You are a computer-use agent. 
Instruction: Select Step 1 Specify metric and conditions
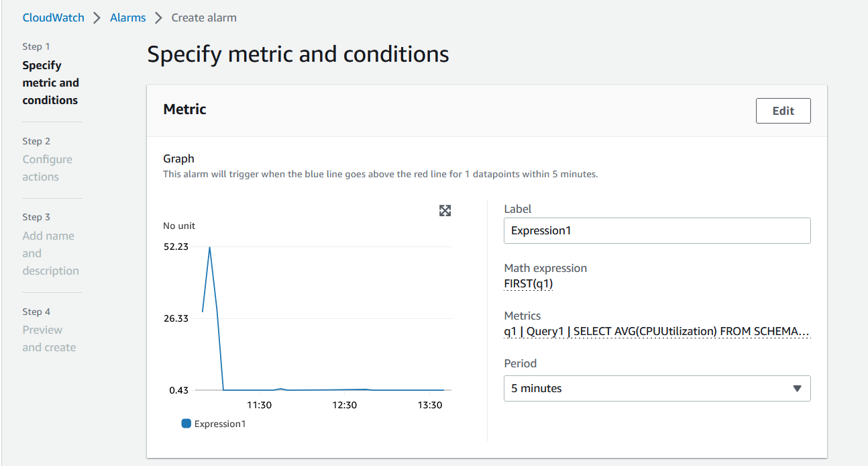pyautogui.click(x=50, y=83)
